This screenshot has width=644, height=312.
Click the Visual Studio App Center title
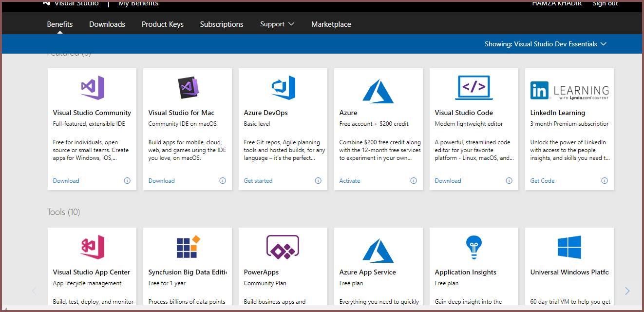coord(92,272)
